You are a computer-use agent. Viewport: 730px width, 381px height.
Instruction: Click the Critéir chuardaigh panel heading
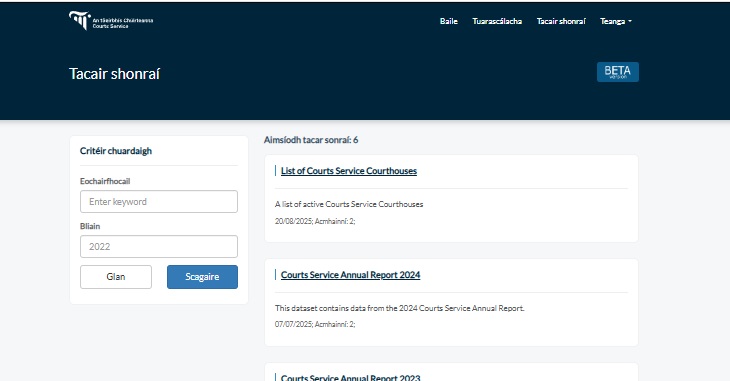coord(116,151)
